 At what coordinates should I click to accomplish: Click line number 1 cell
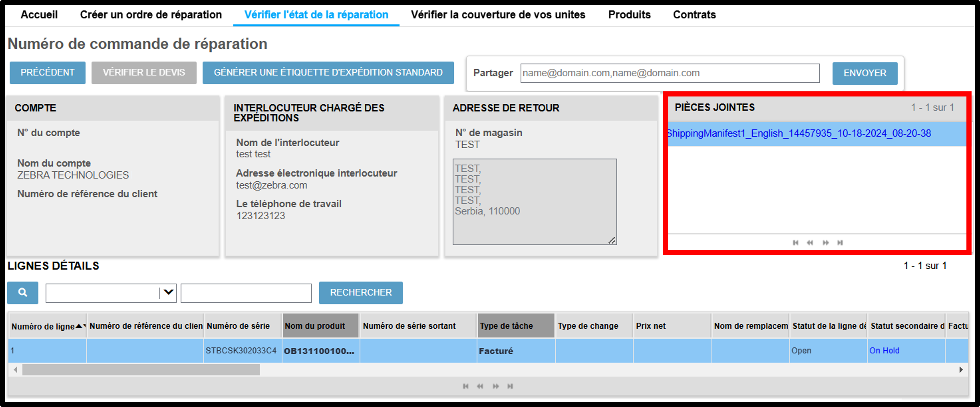coord(48,351)
